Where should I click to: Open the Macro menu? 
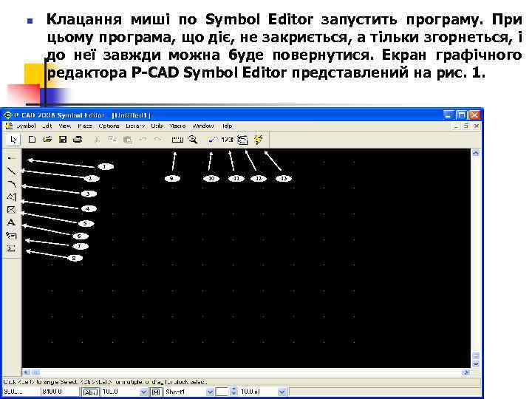coord(177,126)
